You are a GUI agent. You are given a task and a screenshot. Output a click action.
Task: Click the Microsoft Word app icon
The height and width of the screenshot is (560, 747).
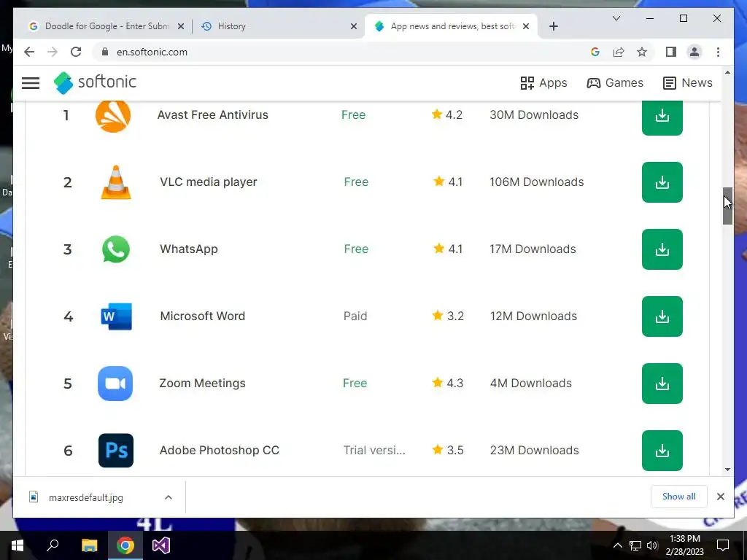point(116,316)
